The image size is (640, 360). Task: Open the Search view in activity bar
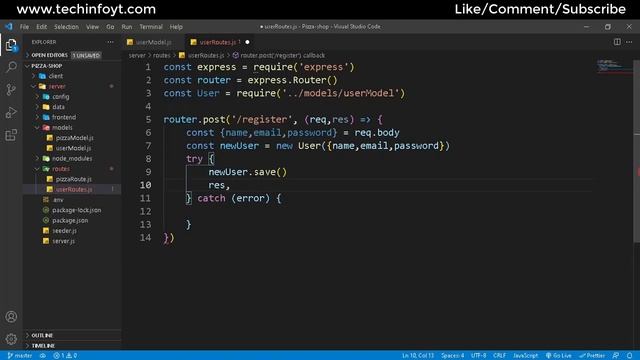point(11,67)
